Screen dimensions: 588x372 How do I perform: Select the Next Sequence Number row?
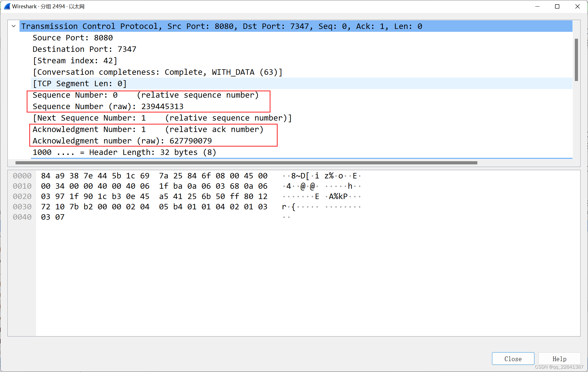coord(301,118)
